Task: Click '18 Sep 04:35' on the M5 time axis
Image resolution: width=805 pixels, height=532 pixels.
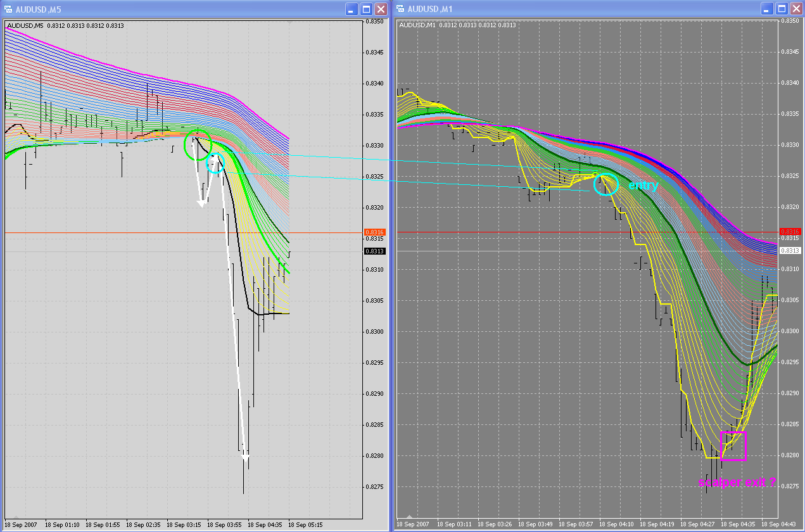Action: [265, 525]
